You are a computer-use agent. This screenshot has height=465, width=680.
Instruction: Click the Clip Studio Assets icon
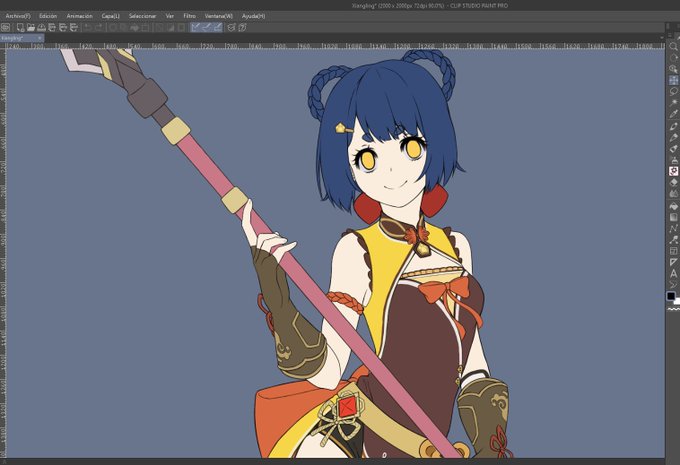(232, 28)
